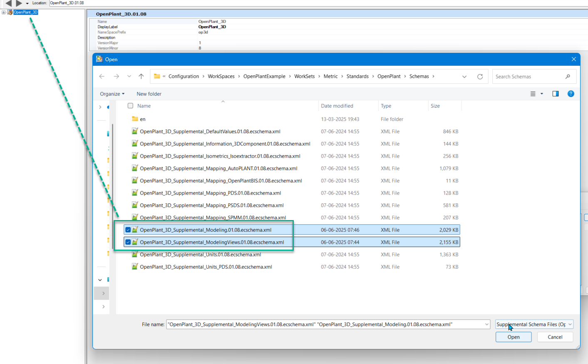
Task: Select OpenPlant_3D schema in tree
Action: coord(26,12)
